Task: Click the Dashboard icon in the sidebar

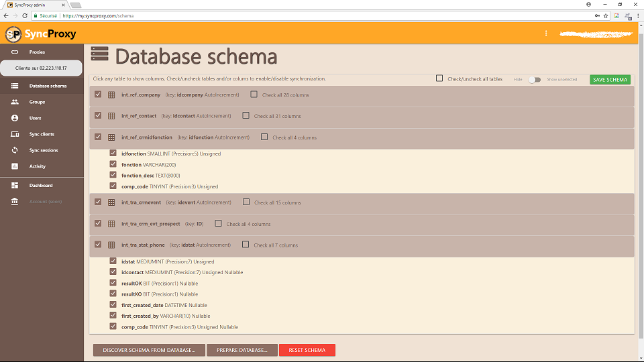Action: [15, 186]
